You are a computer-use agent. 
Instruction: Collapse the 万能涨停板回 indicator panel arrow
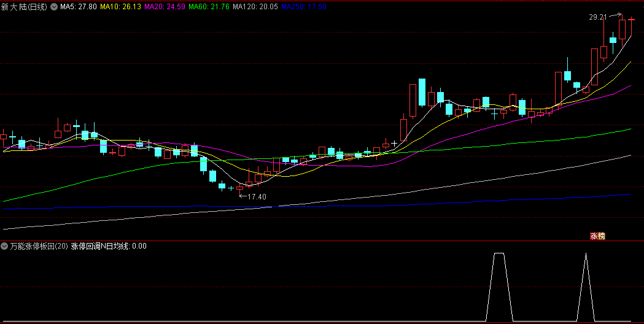(x=4, y=246)
